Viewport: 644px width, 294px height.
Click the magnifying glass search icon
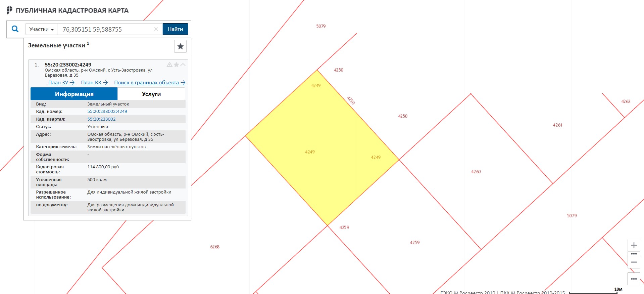(x=15, y=29)
